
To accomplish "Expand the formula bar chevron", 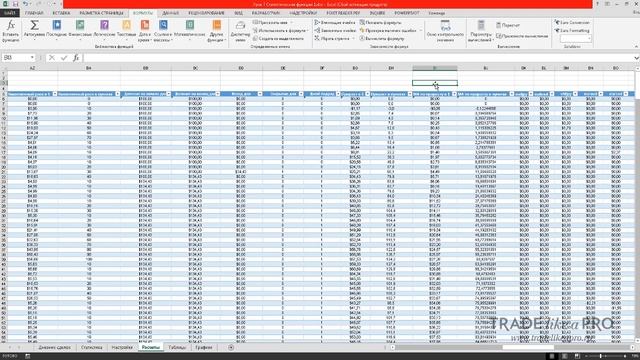I will (x=636, y=58).
